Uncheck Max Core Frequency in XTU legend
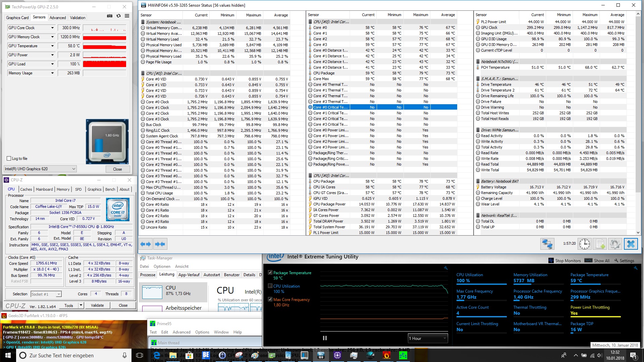The image size is (644, 362). click(270, 299)
